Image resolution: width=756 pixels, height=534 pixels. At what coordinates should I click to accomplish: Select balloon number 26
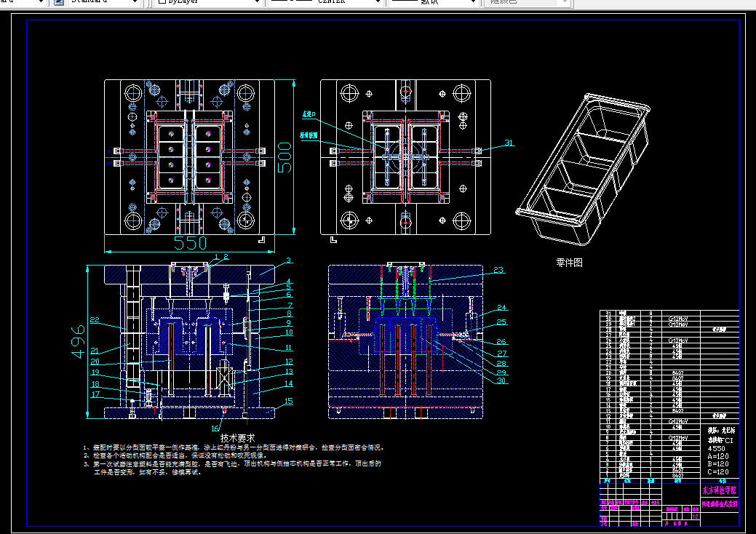point(501,342)
